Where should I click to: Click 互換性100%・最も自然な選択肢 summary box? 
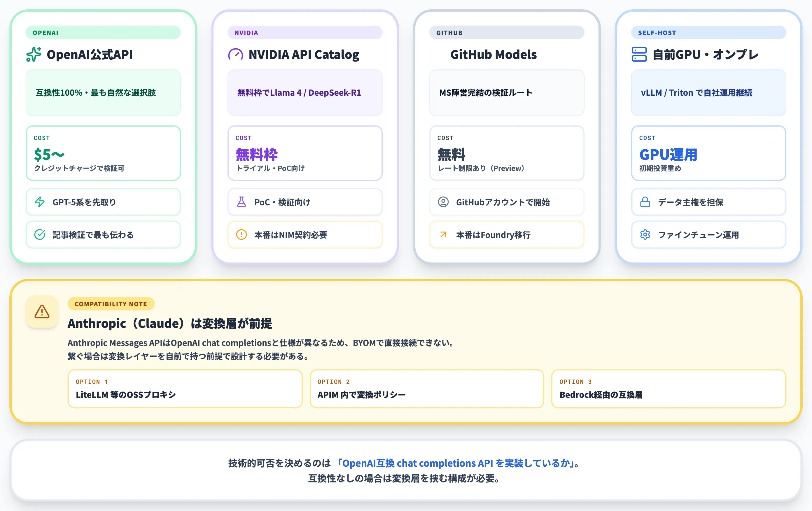pos(103,92)
